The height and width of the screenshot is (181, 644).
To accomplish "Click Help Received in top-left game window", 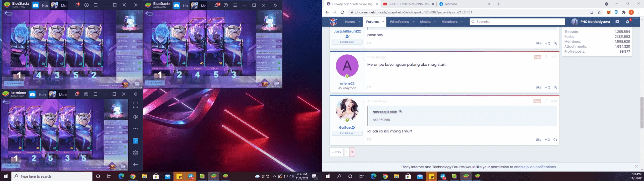I will point(14,83).
